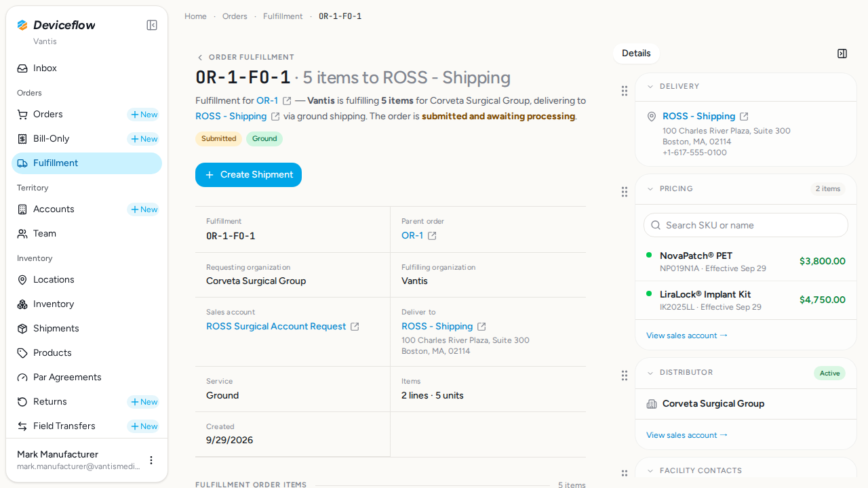Click View sales account under Pricing
Screen dimensions: 868x488
(x=687, y=335)
